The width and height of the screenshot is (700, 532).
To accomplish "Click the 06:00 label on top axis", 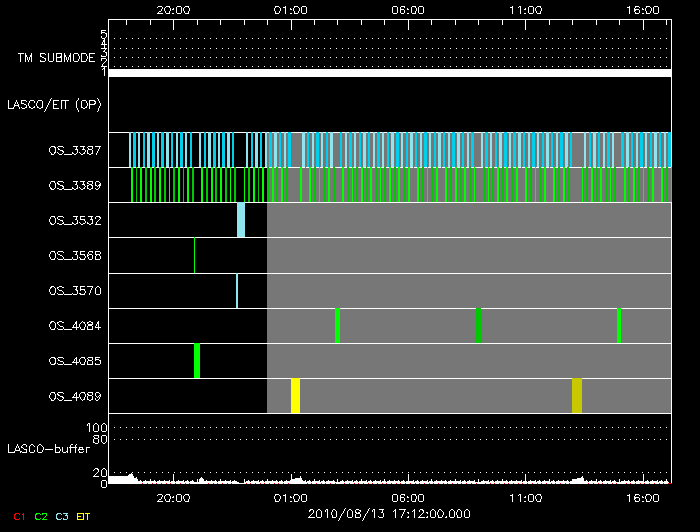I will coord(408,9).
